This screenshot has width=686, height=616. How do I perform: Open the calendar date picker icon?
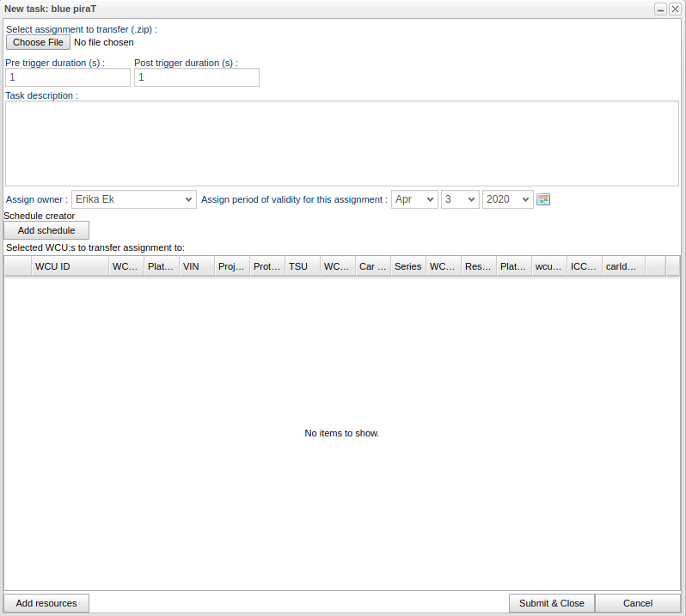pos(542,199)
